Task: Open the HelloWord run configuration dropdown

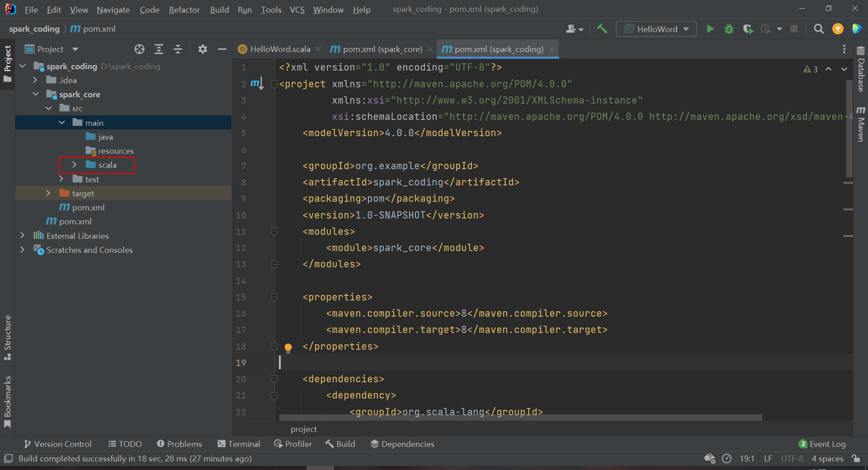Action: (x=656, y=29)
